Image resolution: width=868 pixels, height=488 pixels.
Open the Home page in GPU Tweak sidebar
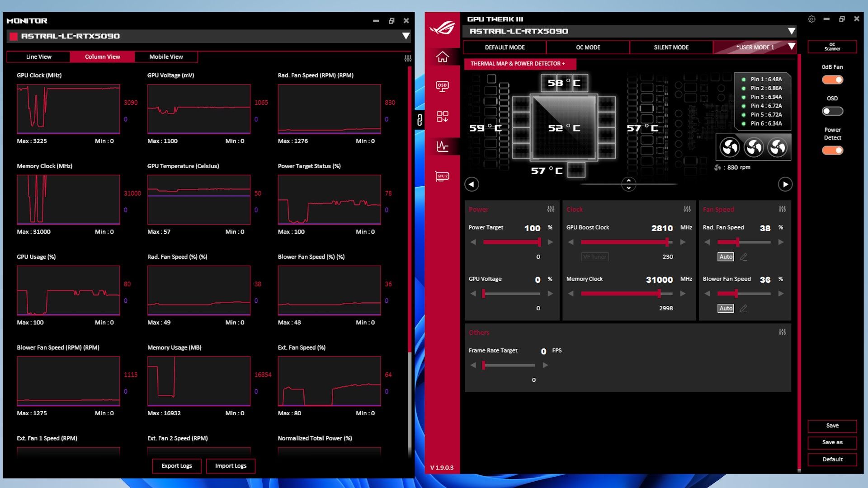(x=442, y=57)
